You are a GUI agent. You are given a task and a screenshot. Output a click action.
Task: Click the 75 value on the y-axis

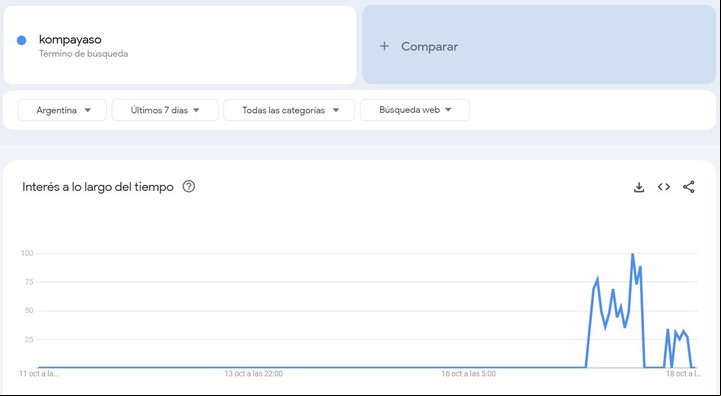point(29,282)
